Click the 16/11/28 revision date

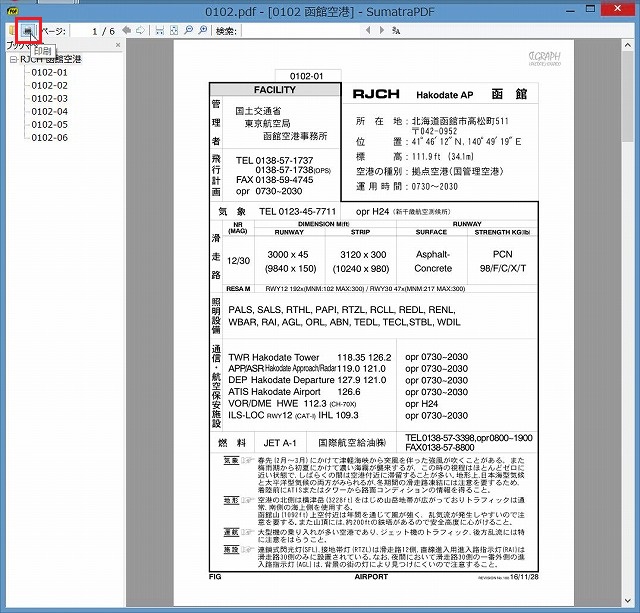tap(524, 577)
